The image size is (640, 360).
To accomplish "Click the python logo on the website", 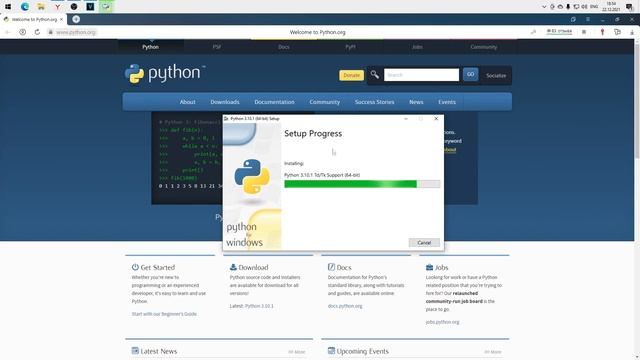I will pyautogui.click(x=165, y=74).
